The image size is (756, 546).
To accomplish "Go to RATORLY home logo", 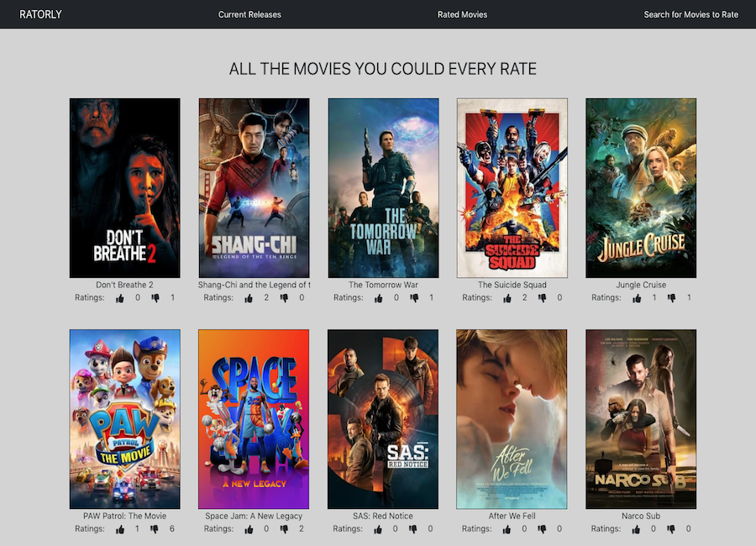I will [x=40, y=14].
